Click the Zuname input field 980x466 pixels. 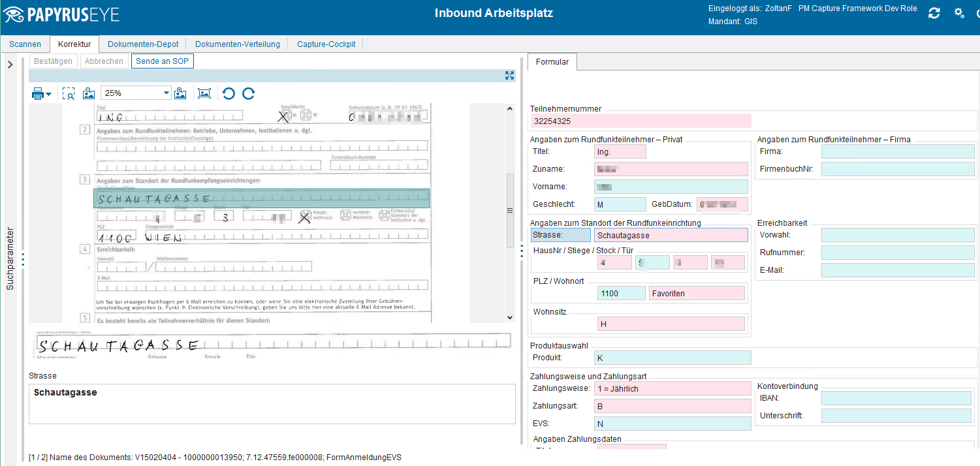(x=671, y=169)
